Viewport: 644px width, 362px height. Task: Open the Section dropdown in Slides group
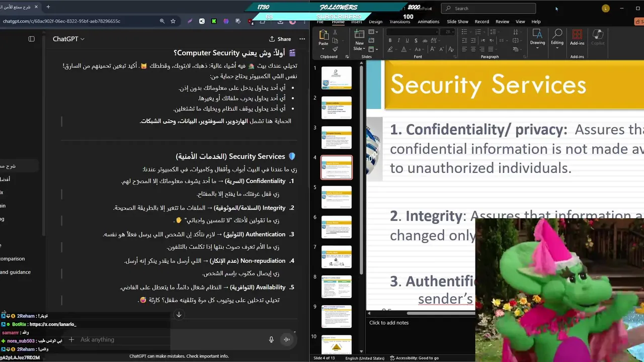(x=373, y=49)
